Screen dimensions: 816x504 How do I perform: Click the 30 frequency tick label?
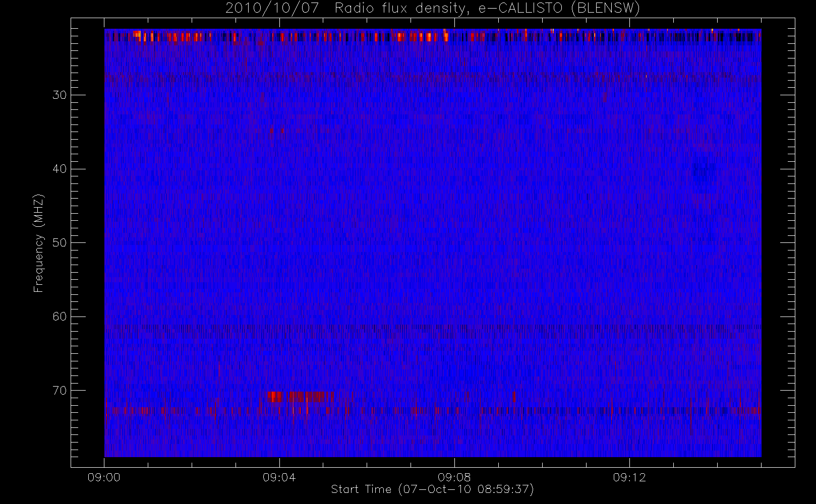(59, 95)
